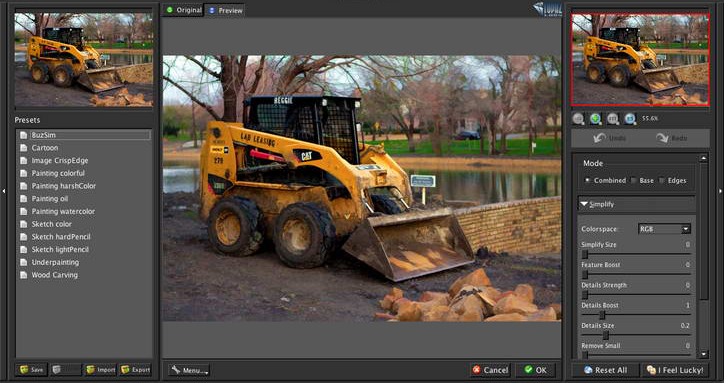Screen dimensions: 724x383
Task: Click the 55.6% zoom level readout
Action: (x=650, y=119)
